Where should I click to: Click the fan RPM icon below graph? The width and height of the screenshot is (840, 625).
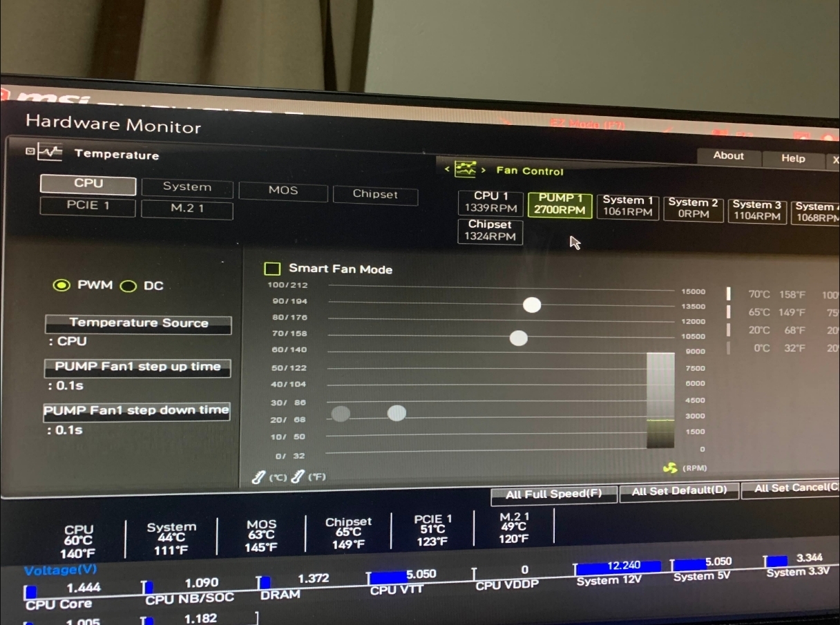(x=669, y=468)
